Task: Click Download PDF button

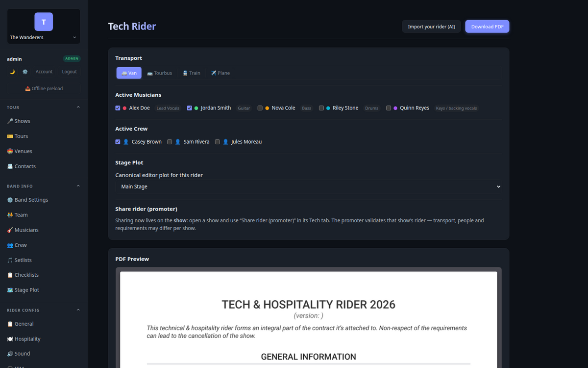Action: tap(487, 26)
